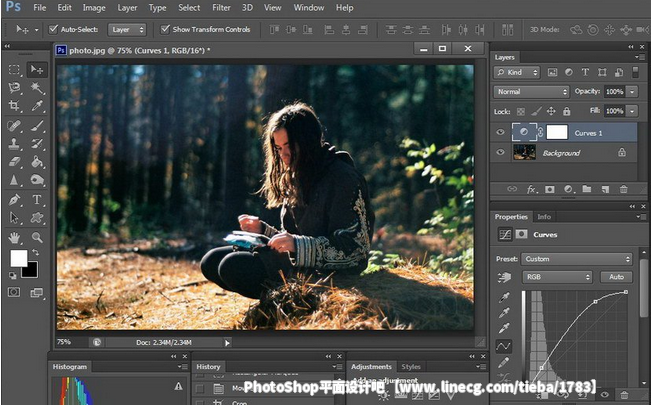Image resolution: width=652 pixels, height=406 pixels.
Task: Open the Filter menu
Action: point(221,7)
